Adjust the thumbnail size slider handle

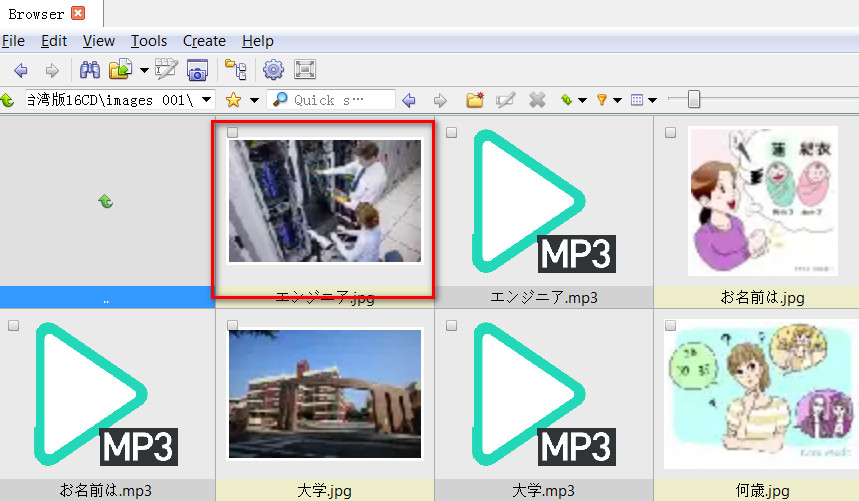(x=693, y=99)
